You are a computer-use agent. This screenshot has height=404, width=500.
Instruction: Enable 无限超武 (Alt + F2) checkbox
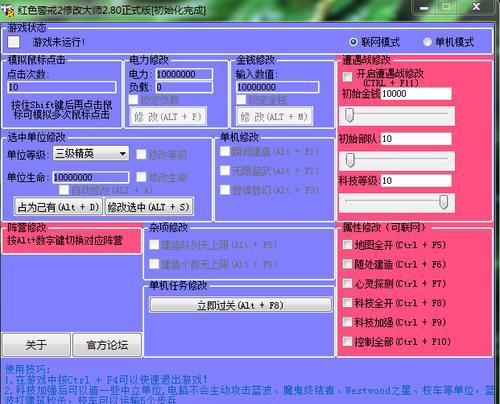[225, 171]
